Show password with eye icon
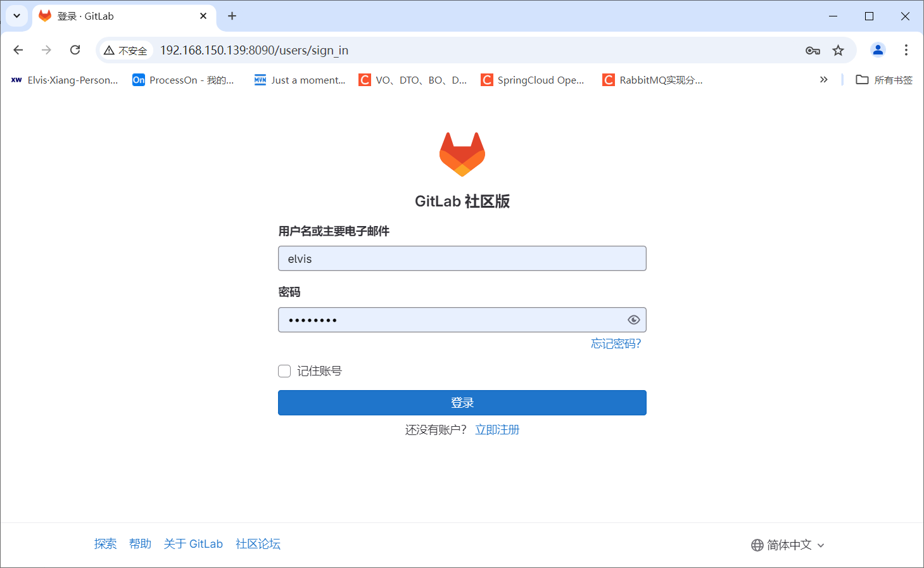The width and height of the screenshot is (924, 568). 633,320
